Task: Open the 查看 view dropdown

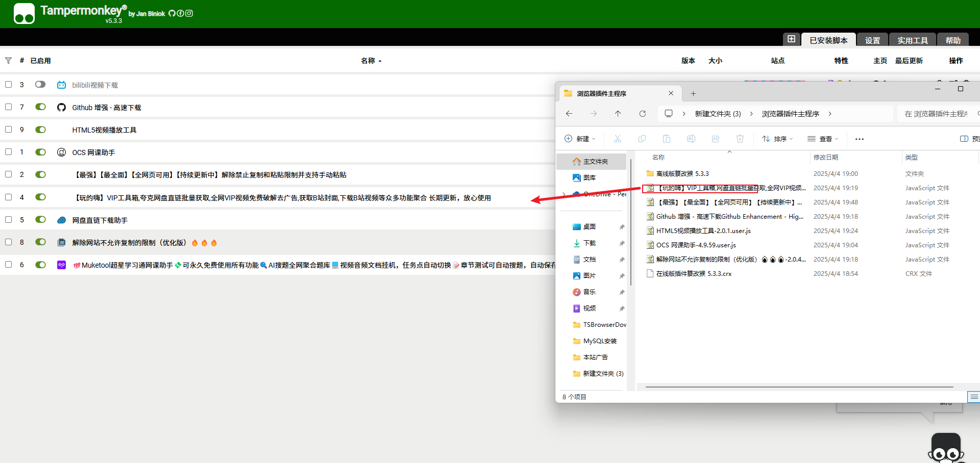Action: tap(823, 139)
